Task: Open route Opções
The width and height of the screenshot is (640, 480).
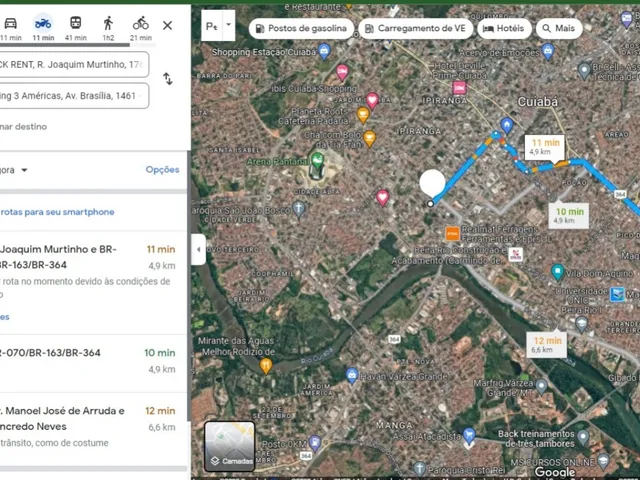Action: tap(162, 169)
